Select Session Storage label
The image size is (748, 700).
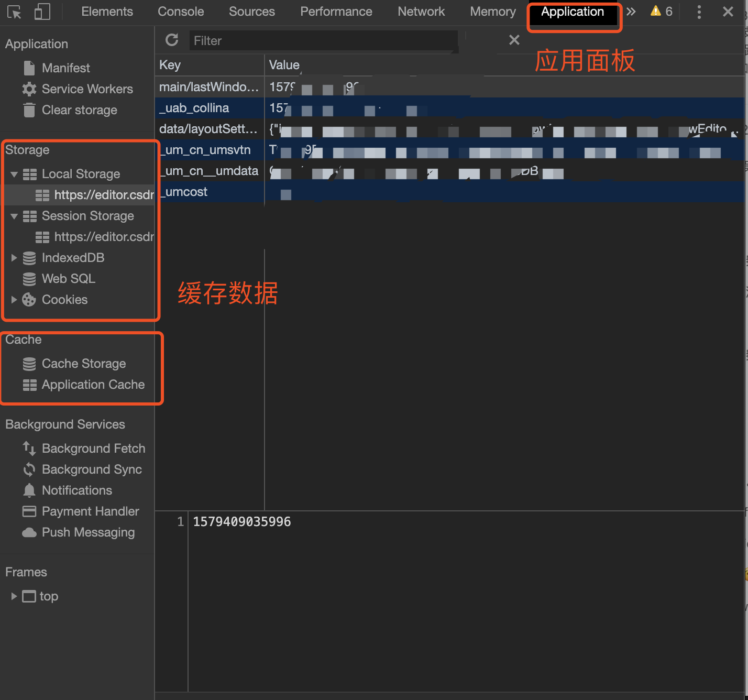coord(88,216)
